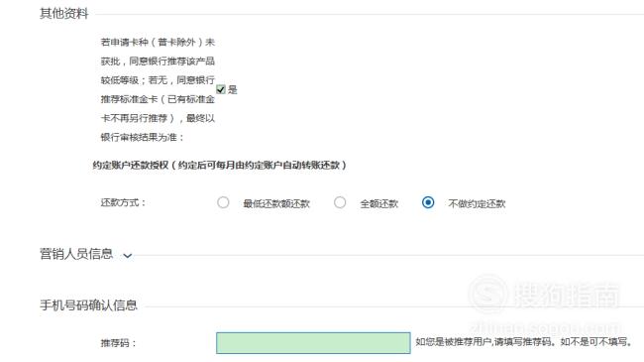Choose the 全额还款 radio option

click(x=340, y=202)
